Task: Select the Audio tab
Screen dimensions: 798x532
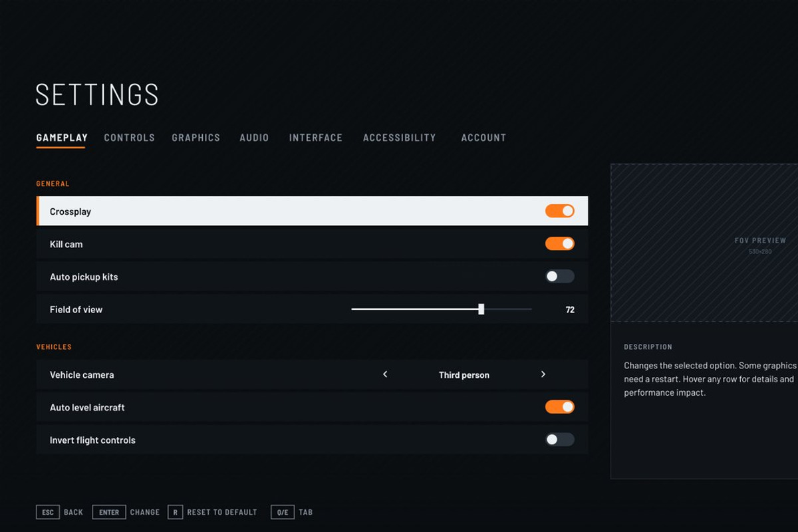Action: click(x=254, y=138)
